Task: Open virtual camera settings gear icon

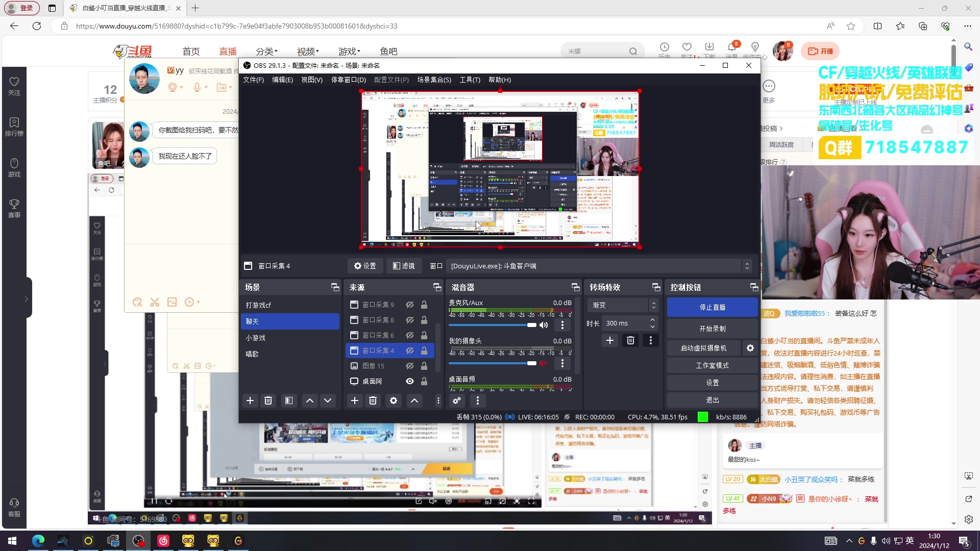Action: (x=750, y=348)
